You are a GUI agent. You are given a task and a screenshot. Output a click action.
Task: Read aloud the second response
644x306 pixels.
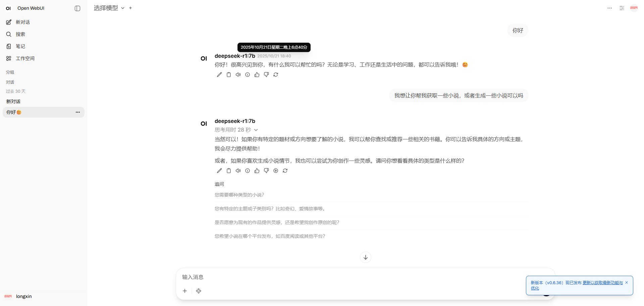point(238,171)
